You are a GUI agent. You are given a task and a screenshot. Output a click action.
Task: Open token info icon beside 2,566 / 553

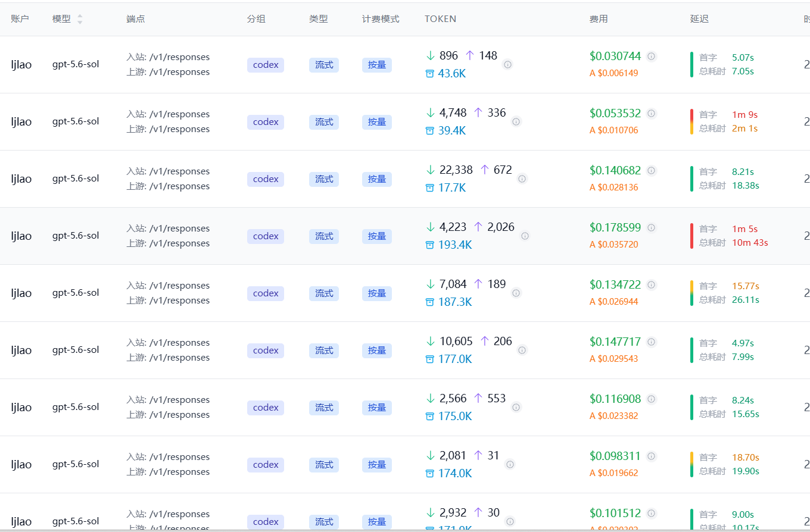coord(516,408)
